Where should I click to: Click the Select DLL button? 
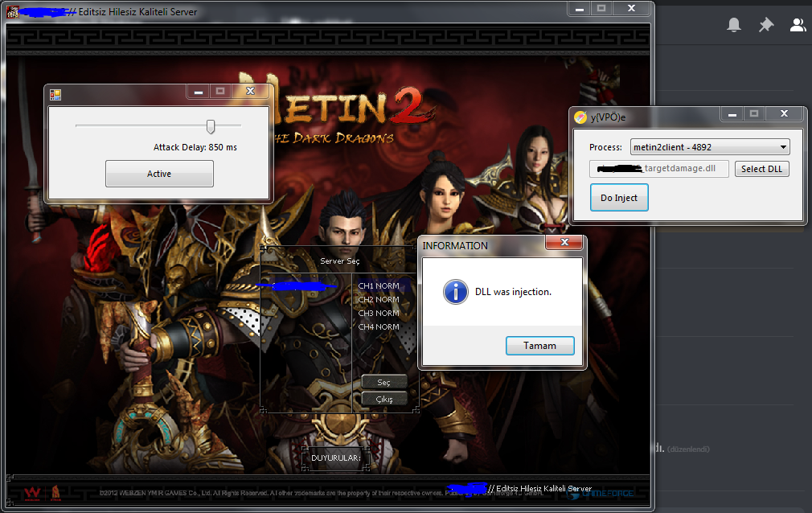point(762,169)
